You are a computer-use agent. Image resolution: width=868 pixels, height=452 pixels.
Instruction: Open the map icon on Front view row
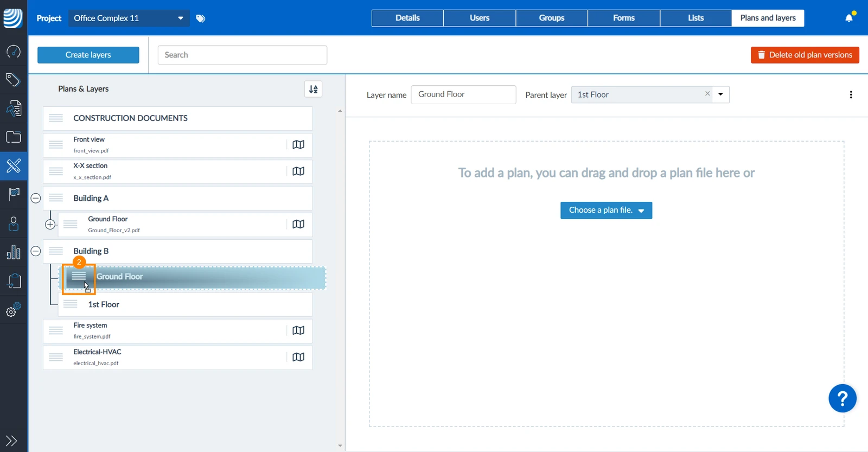(298, 145)
